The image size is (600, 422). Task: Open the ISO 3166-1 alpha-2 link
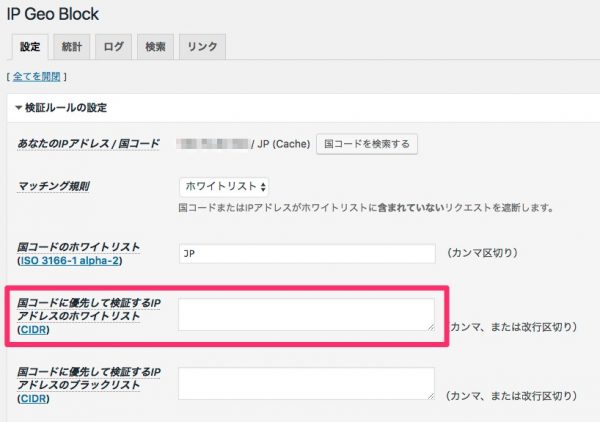[70, 261]
